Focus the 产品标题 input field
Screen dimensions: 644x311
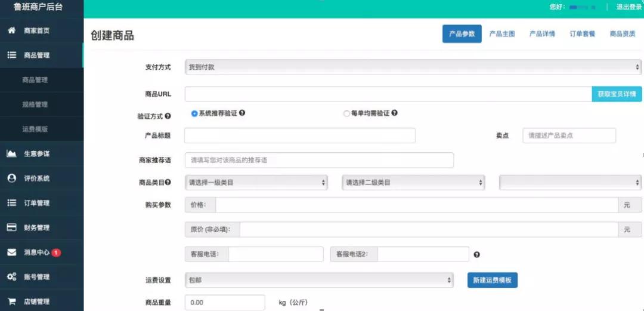pyautogui.click(x=300, y=136)
